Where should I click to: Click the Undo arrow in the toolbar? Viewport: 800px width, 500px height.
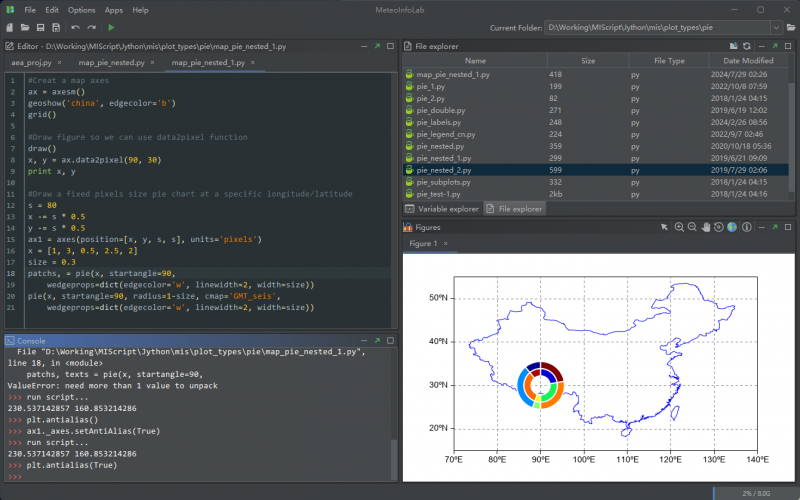[76, 27]
